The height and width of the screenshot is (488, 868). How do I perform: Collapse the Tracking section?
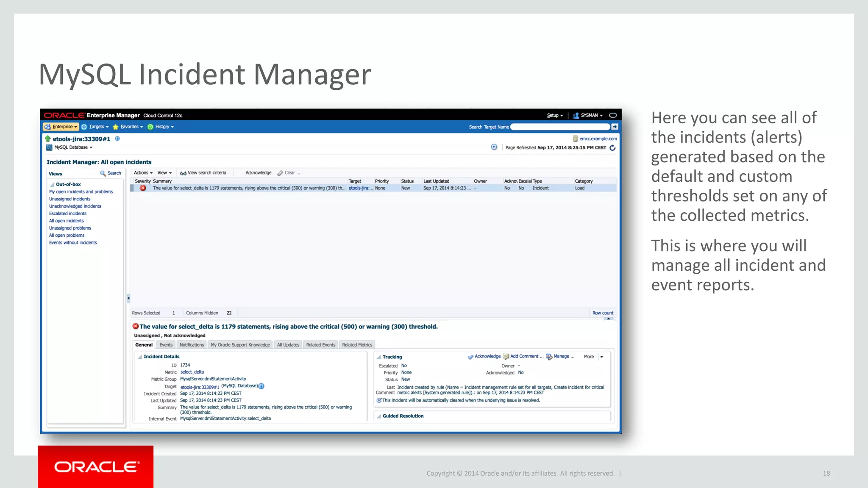379,357
